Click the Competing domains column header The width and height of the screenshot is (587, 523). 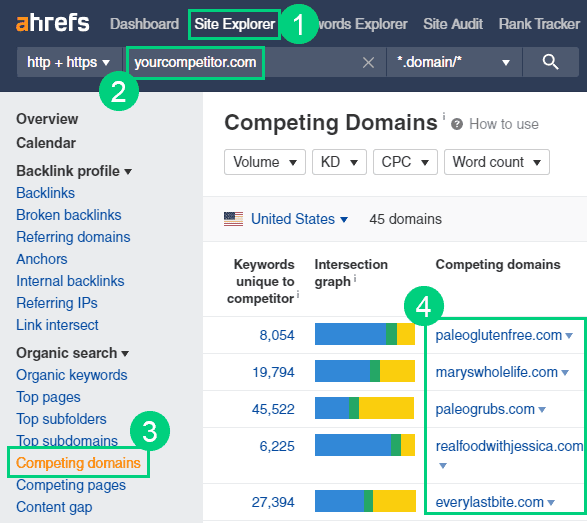[498, 264]
